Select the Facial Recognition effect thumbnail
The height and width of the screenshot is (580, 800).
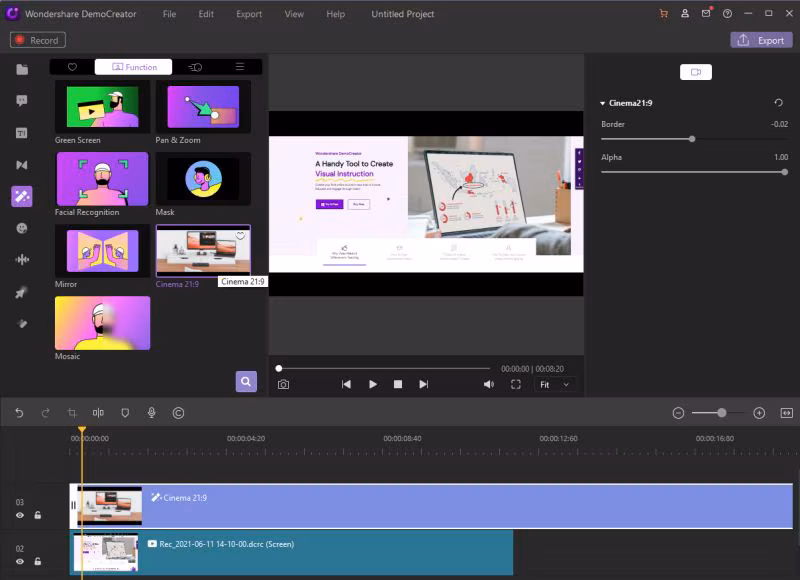(103, 179)
